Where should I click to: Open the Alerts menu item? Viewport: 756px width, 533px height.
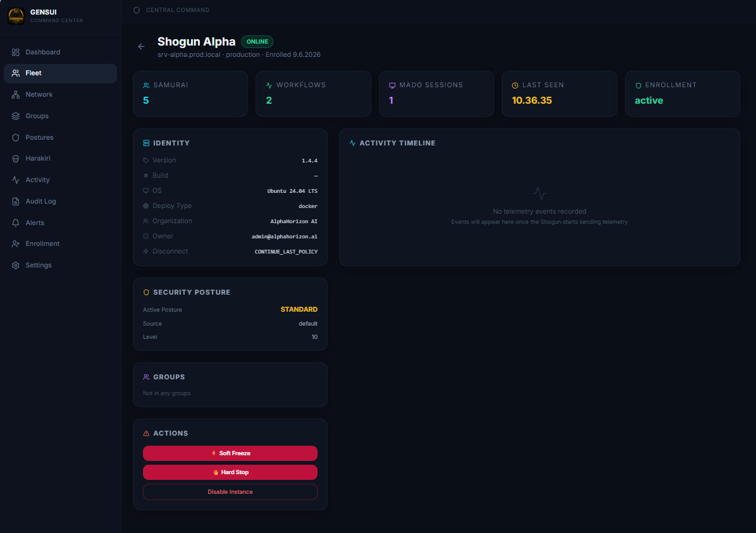point(60,223)
